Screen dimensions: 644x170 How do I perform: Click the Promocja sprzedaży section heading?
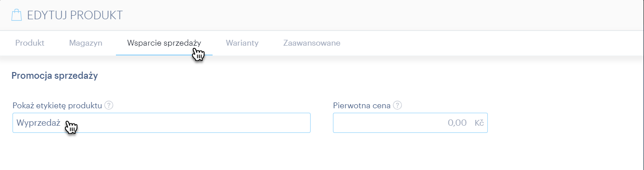[x=55, y=76]
